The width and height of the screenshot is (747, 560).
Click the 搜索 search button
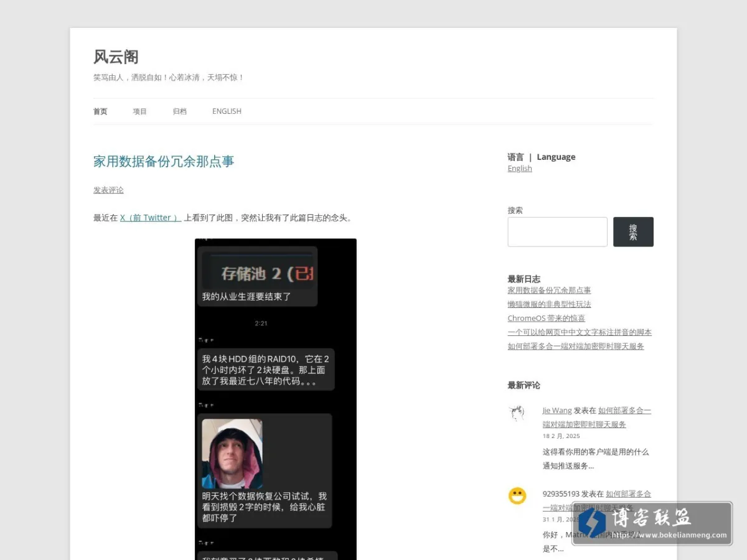[633, 231]
